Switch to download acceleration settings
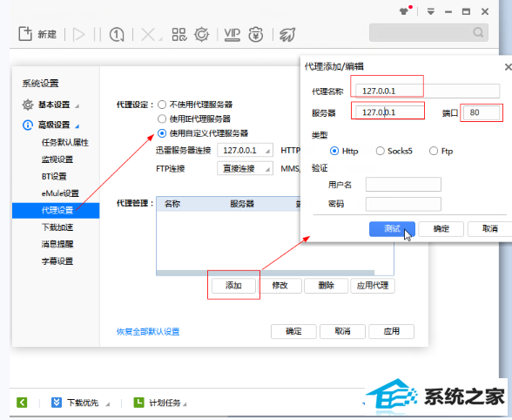This screenshot has height=420, width=512. pos(57,227)
